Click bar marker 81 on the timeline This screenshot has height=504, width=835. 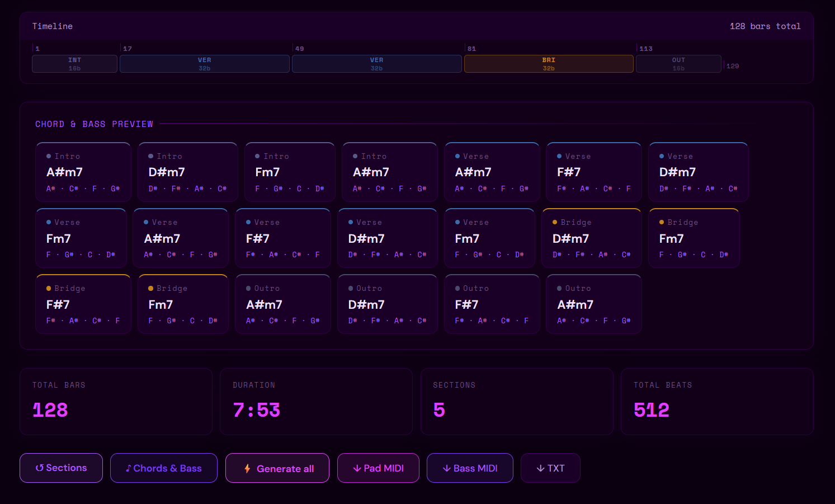coord(472,49)
